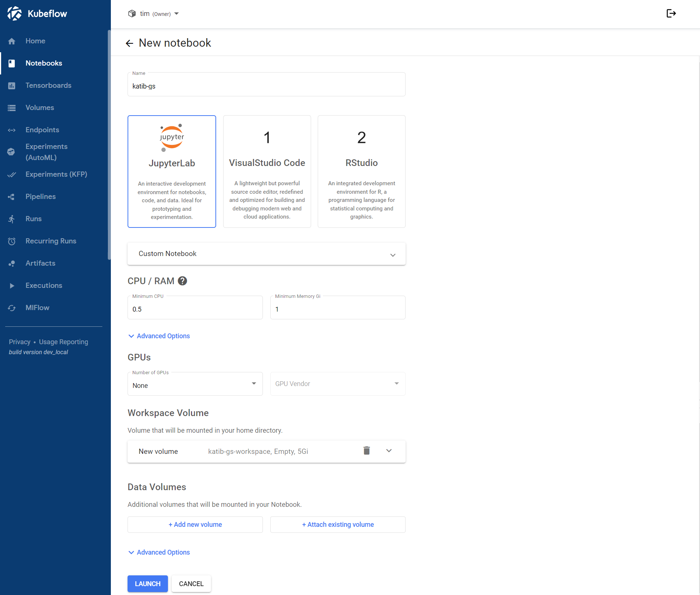Click the Executions play icon
The height and width of the screenshot is (595, 700).
[x=12, y=286]
